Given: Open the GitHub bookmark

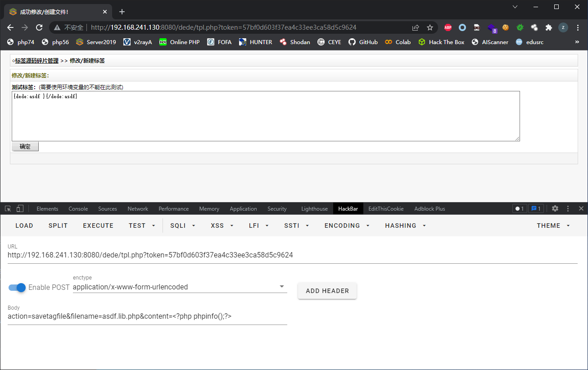Looking at the screenshot, I should tap(363, 42).
